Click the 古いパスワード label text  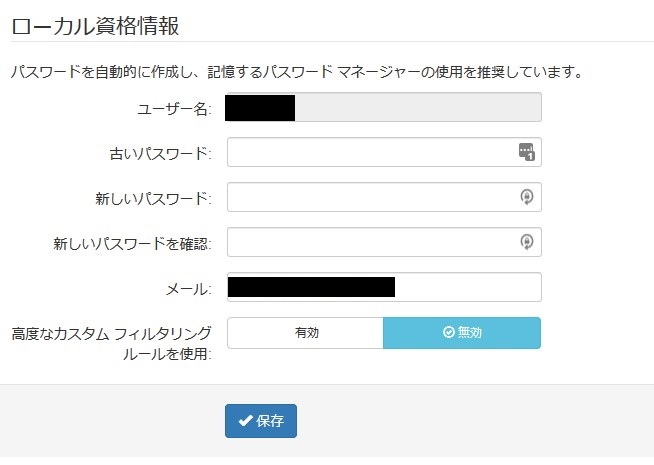[161, 153]
